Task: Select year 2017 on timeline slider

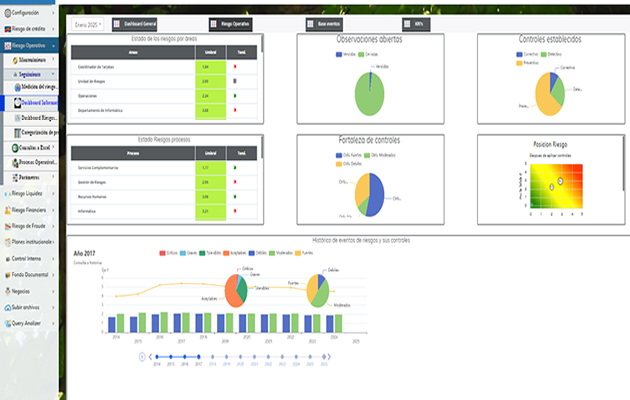Action: 198,355
